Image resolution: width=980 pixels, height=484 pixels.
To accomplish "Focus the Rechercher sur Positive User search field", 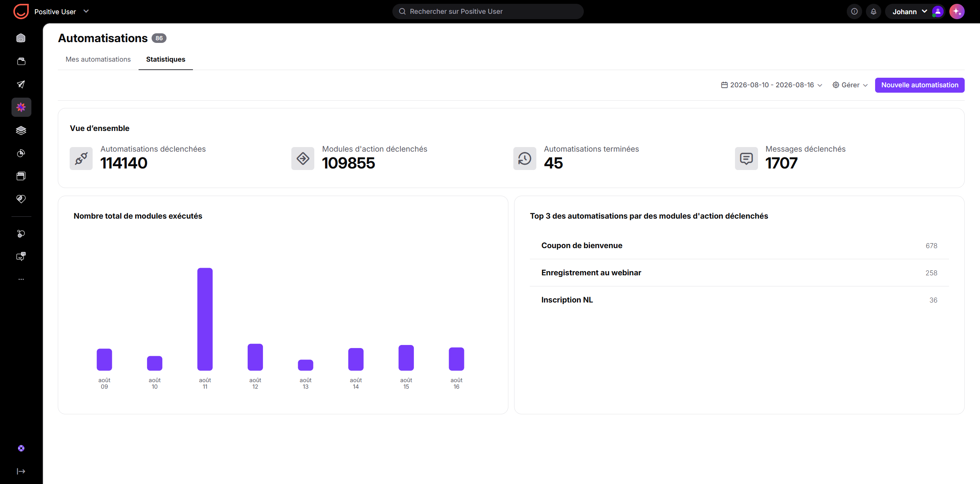I will [488, 11].
